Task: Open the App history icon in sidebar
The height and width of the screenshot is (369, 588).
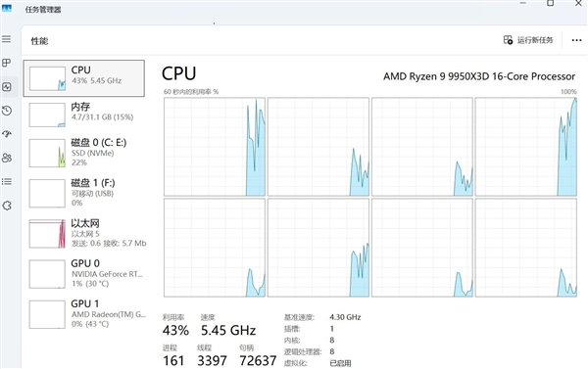Action: (7, 111)
